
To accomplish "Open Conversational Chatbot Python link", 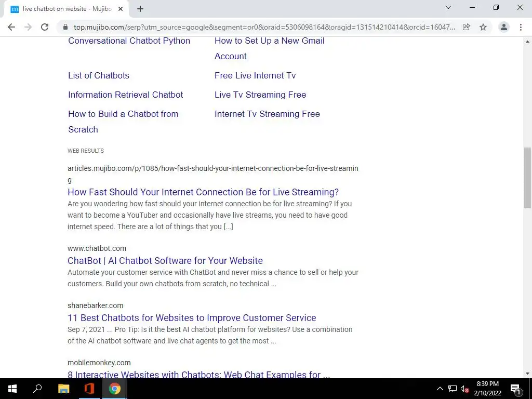I will (129, 41).
